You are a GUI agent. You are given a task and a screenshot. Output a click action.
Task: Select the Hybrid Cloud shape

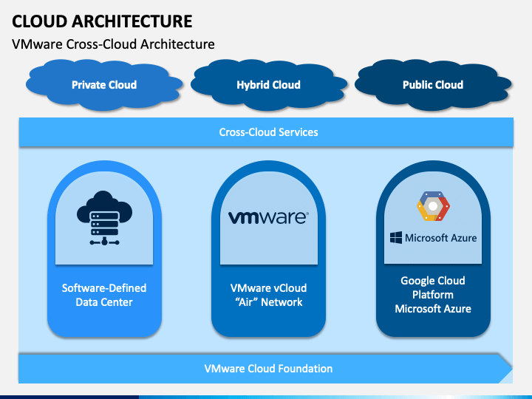point(268,85)
